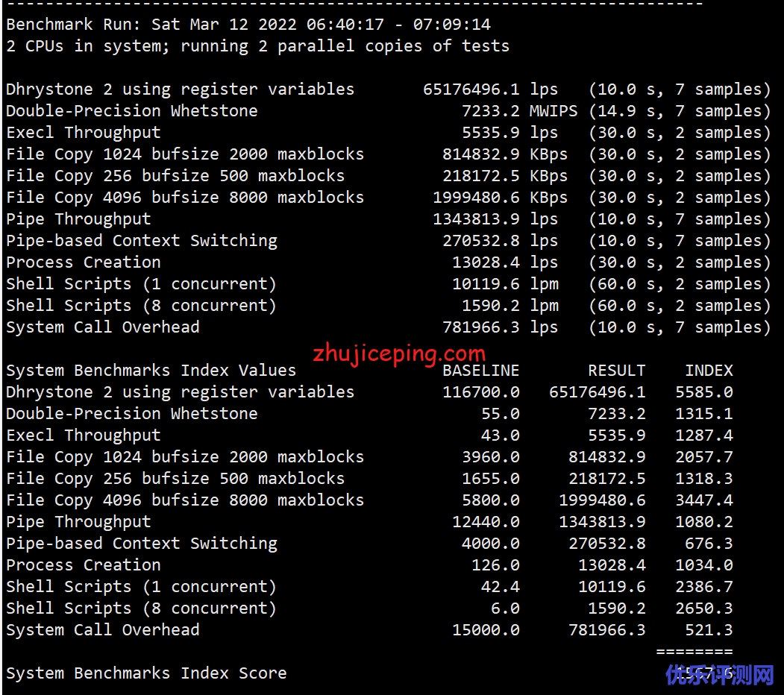The image size is (784, 695).
Task: Click the File Copy 4096 index 3447.4
Action: coord(703,500)
